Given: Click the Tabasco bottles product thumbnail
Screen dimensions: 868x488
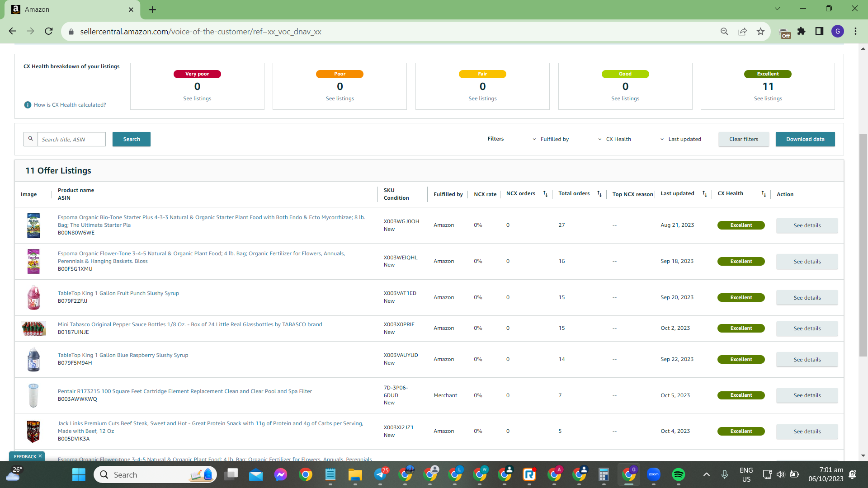Looking at the screenshot, I should tap(33, 328).
